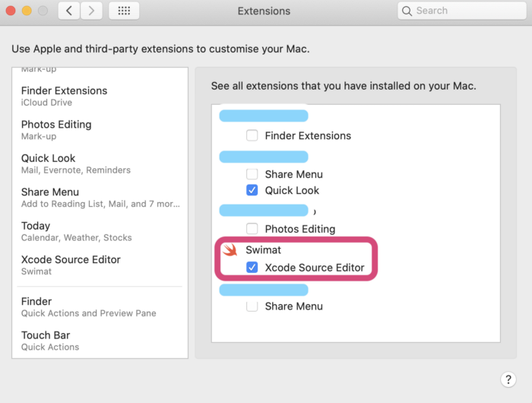Image resolution: width=532 pixels, height=403 pixels.
Task: Tick the first Share Menu checkbox
Action: (x=252, y=174)
